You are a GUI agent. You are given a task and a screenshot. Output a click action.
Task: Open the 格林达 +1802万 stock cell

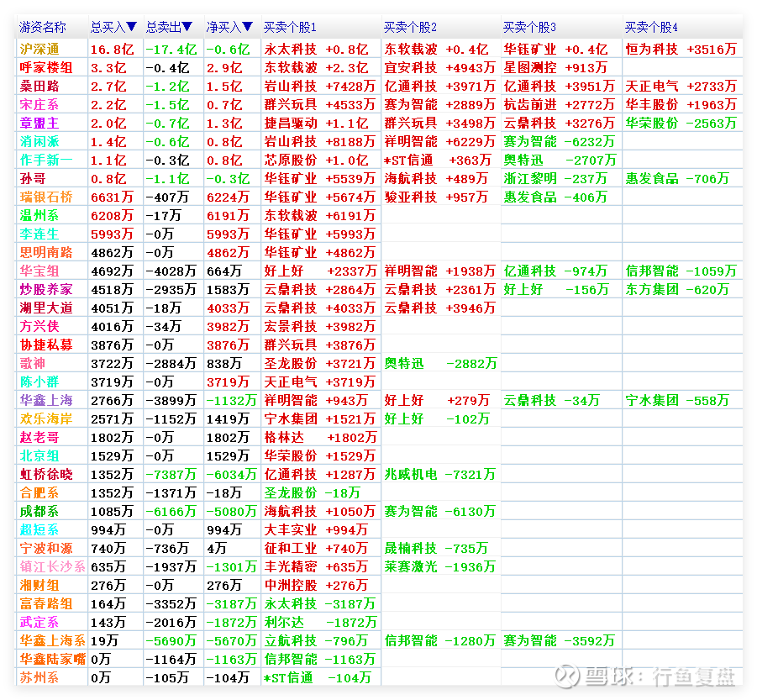(320, 438)
